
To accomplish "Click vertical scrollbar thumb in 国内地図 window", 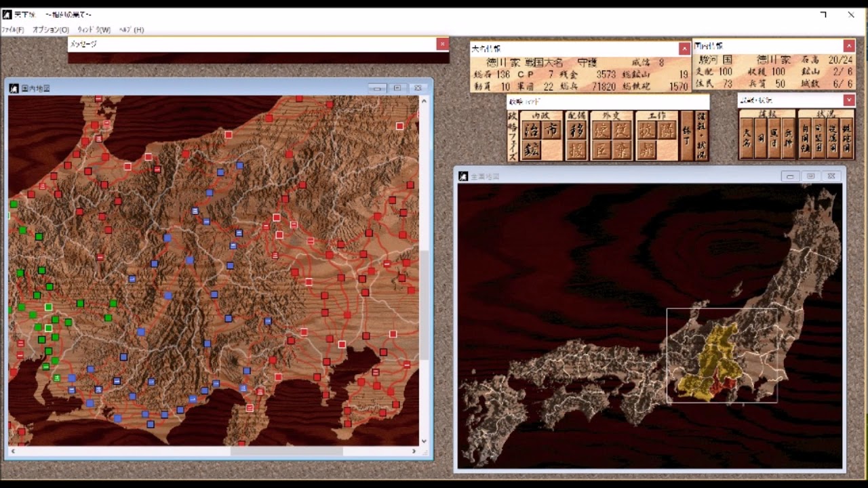I will (425, 305).
